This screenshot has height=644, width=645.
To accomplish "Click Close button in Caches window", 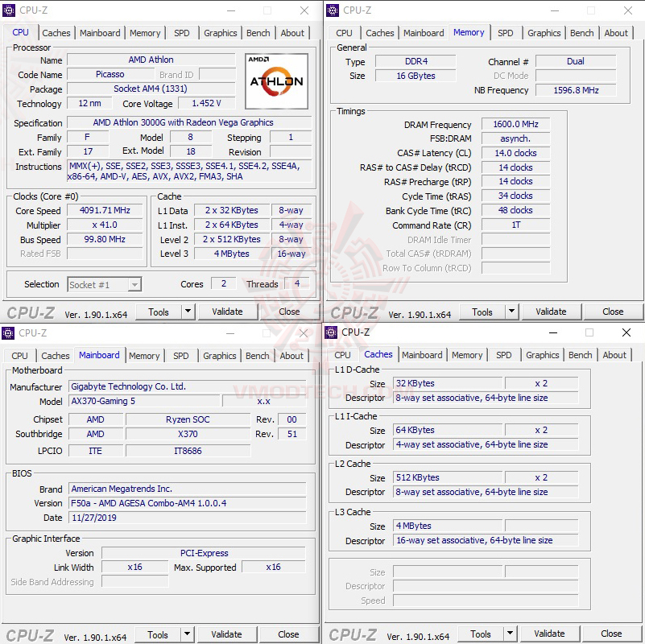I will [x=611, y=634].
